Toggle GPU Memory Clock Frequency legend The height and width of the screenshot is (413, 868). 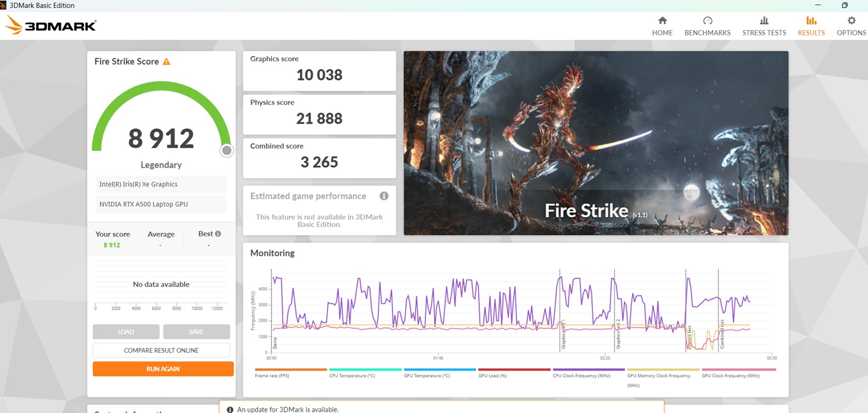(663, 378)
